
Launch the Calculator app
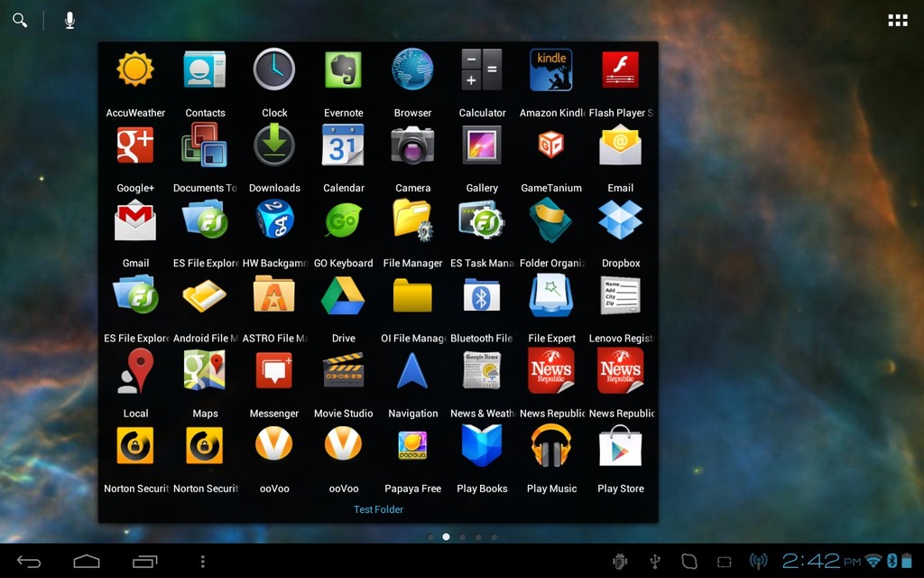(x=482, y=70)
